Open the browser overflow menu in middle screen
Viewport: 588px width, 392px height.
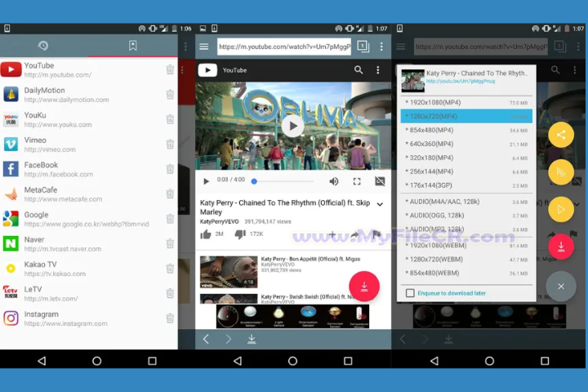pos(381,47)
